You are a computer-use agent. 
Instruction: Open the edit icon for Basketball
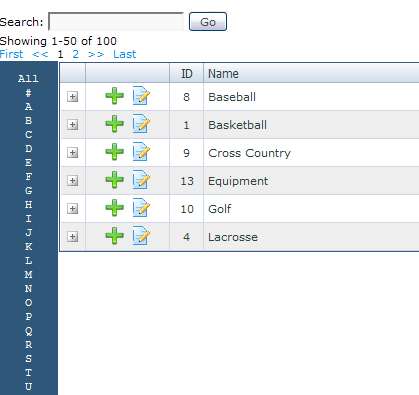click(x=141, y=124)
